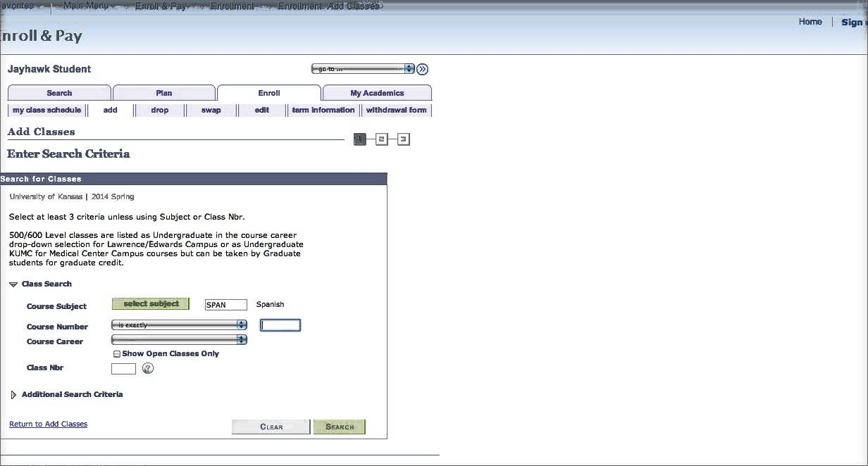The height and width of the screenshot is (466, 868).
Task: Click the Clear button
Action: tap(271, 427)
